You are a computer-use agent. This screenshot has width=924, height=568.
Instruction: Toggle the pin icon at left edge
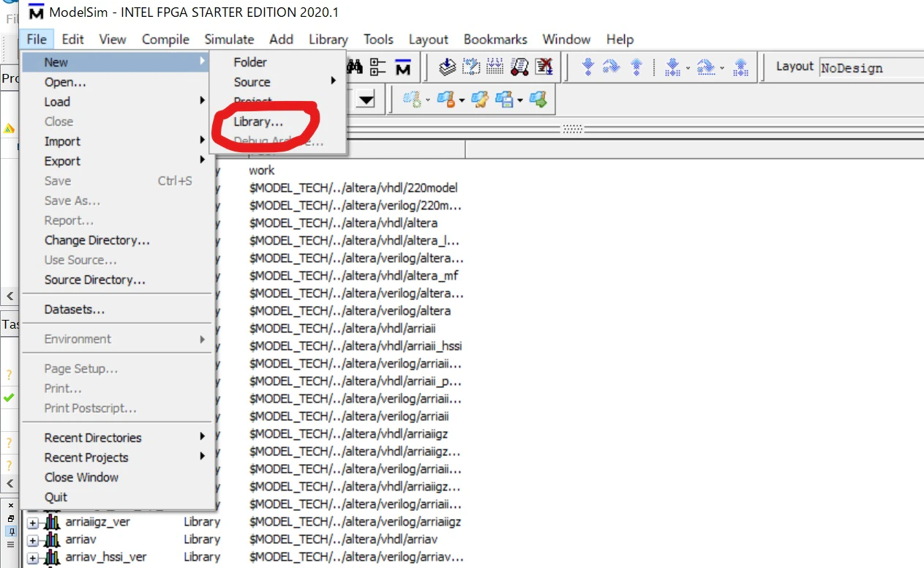10,531
